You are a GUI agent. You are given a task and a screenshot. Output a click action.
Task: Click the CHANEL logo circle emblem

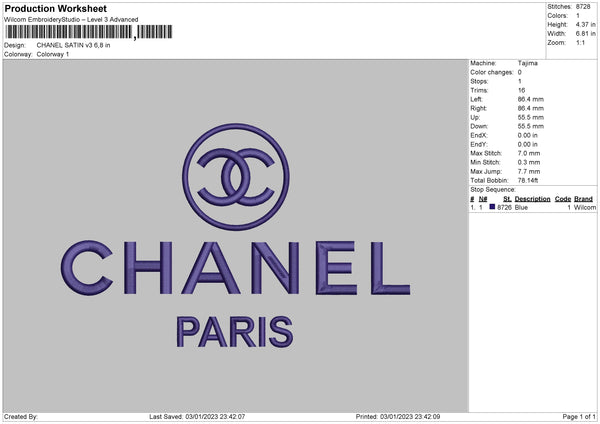click(x=236, y=177)
